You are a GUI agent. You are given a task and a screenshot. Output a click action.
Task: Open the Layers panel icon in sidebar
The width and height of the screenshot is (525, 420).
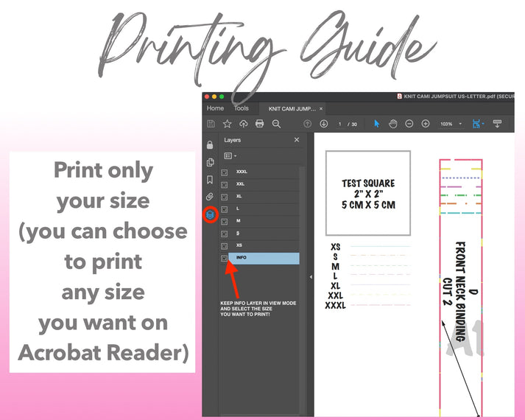point(210,215)
